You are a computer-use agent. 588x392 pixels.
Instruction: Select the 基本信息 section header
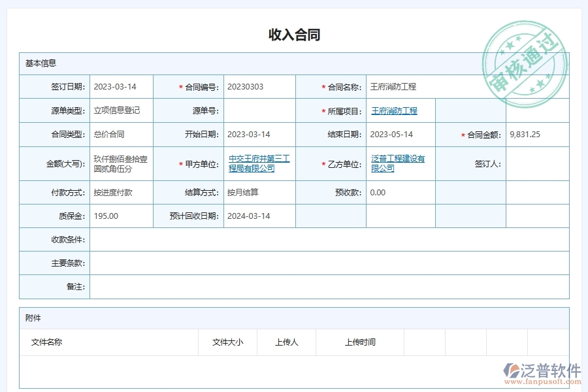pos(41,63)
